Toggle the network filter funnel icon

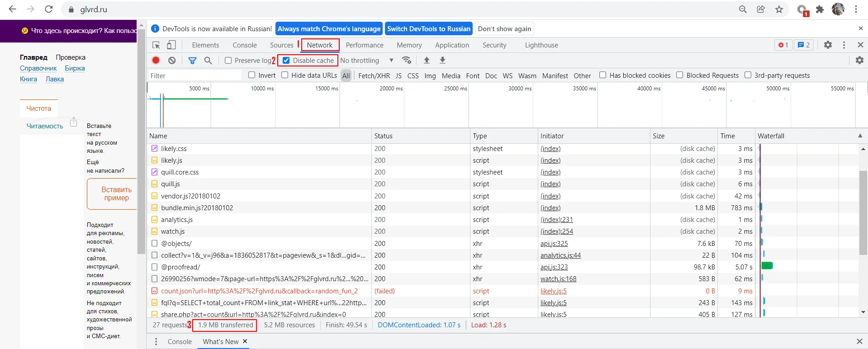[192, 60]
